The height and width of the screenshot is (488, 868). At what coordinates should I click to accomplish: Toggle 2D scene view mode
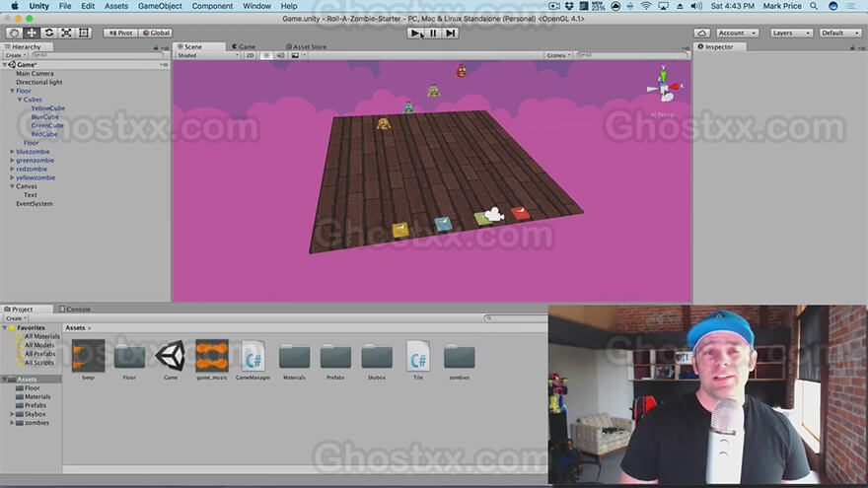[x=251, y=55]
